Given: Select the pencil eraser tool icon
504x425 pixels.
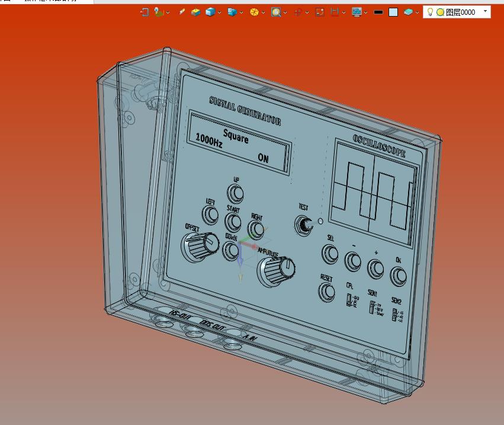Looking at the screenshot, I should tap(182, 12).
